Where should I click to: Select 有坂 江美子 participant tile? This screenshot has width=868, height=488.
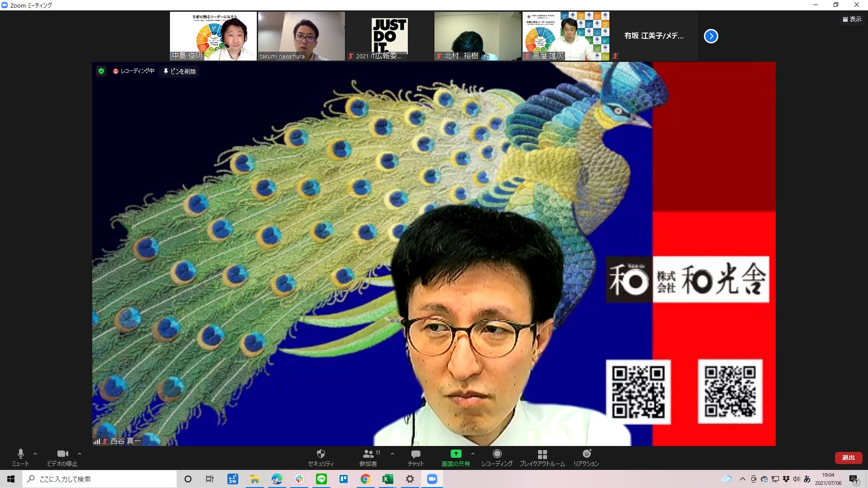[654, 36]
